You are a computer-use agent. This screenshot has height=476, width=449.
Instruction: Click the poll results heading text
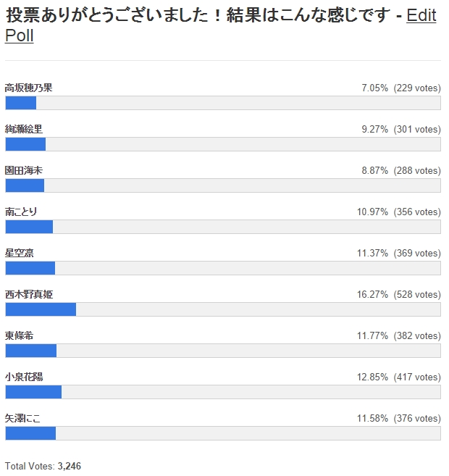click(x=196, y=16)
